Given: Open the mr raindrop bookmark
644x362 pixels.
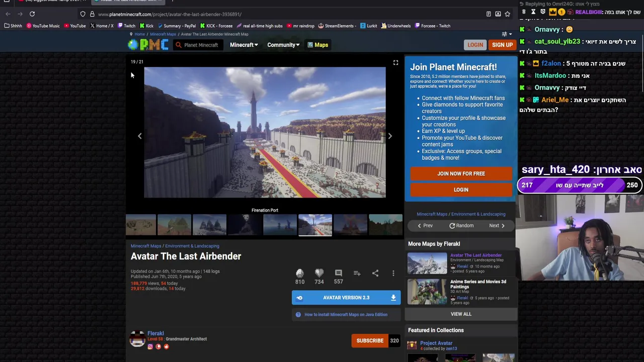Looking at the screenshot, I should 300,26.
